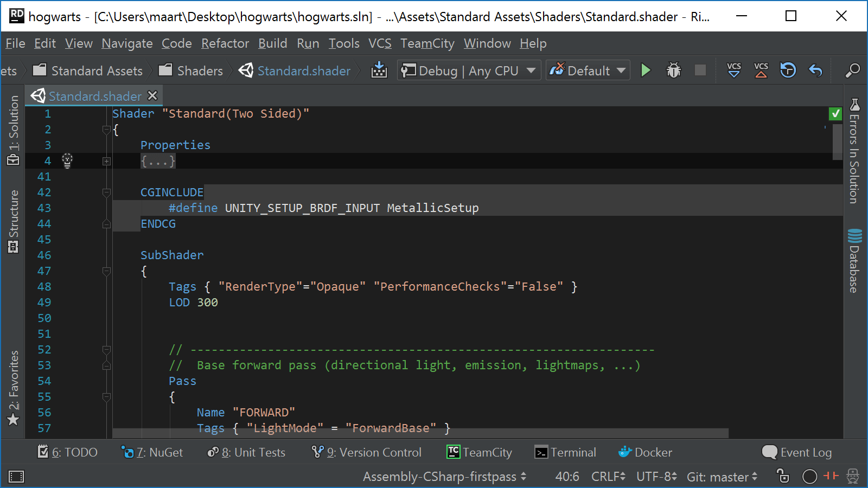Open the Help menu
The height and width of the screenshot is (488, 868).
coord(533,43)
